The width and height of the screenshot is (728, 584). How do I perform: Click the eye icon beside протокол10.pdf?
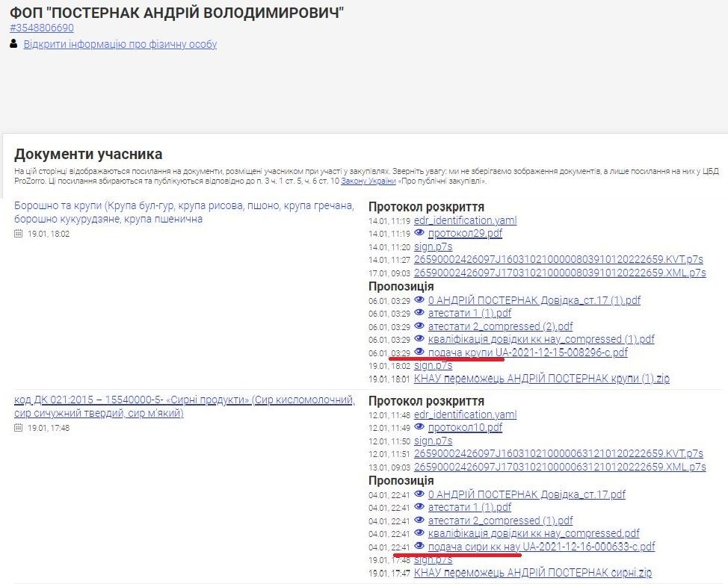click(x=419, y=428)
